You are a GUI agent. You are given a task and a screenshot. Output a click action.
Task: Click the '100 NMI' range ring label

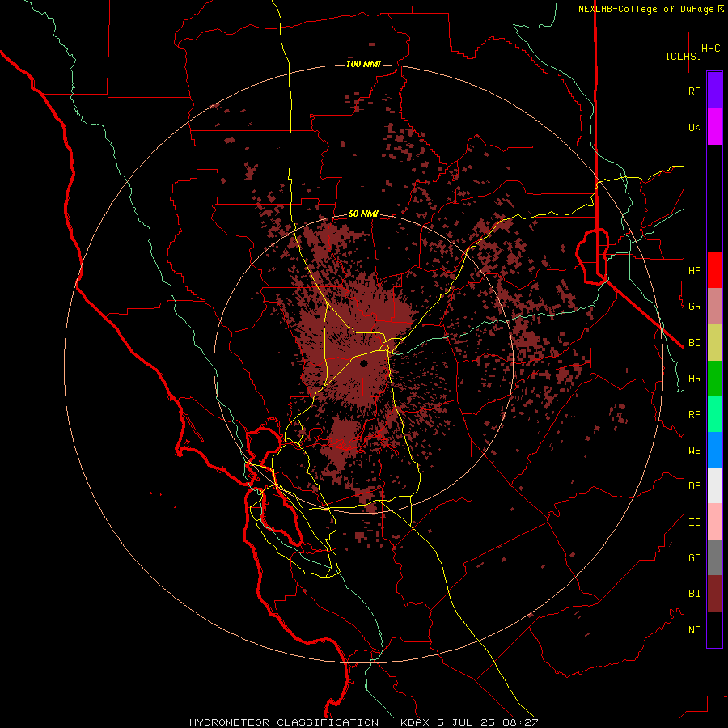click(x=363, y=64)
